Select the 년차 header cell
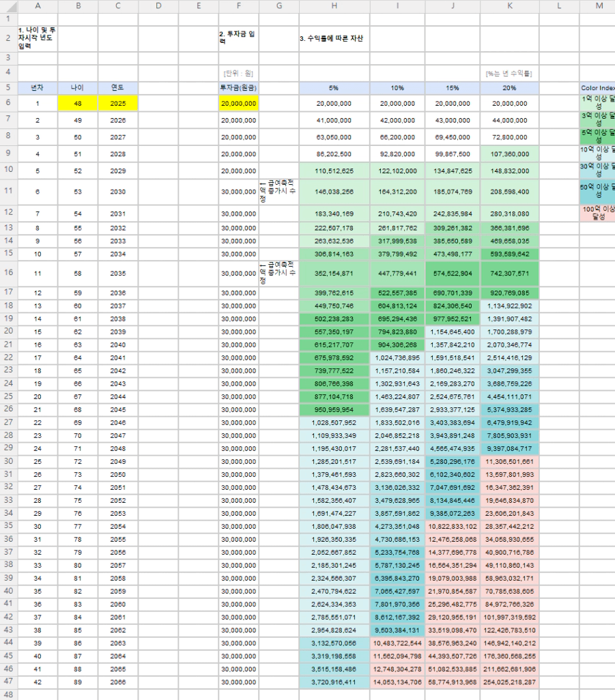 coord(38,88)
